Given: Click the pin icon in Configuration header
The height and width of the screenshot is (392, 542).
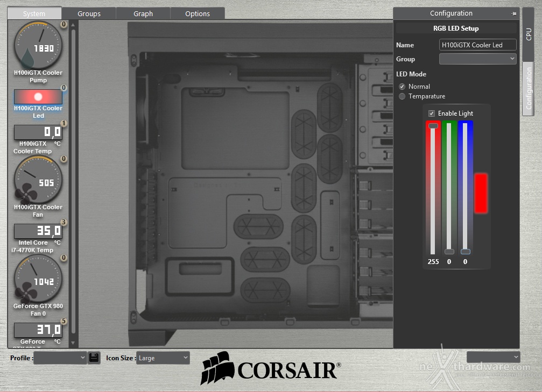Looking at the screenshot, I should coord(513,13).
